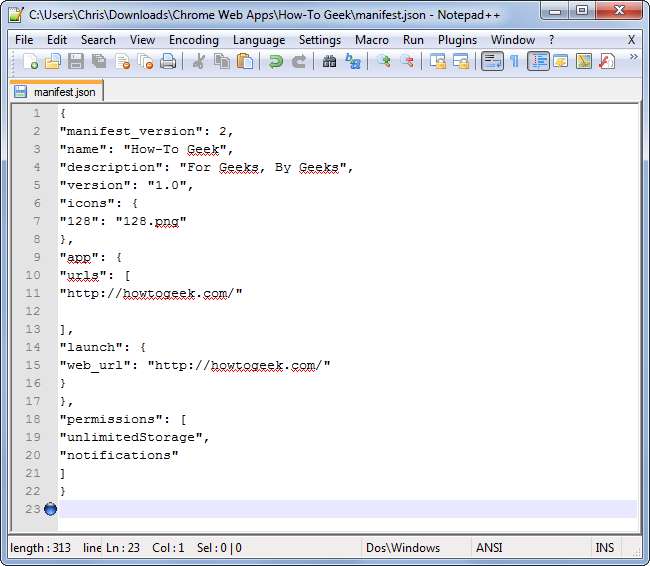Create a new file with toolbar icon
This screenshot has height=566, width=650.
click(x=31, y=62)
